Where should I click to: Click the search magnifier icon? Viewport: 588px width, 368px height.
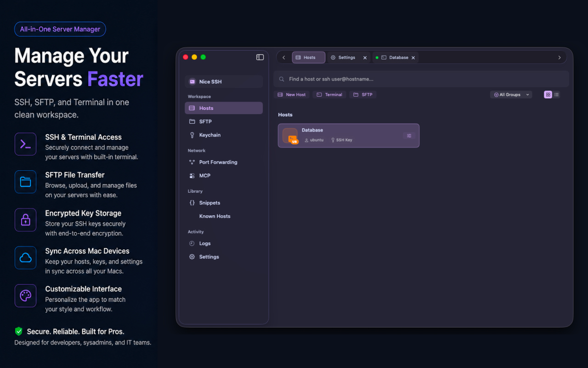click(x=282, y=79)
